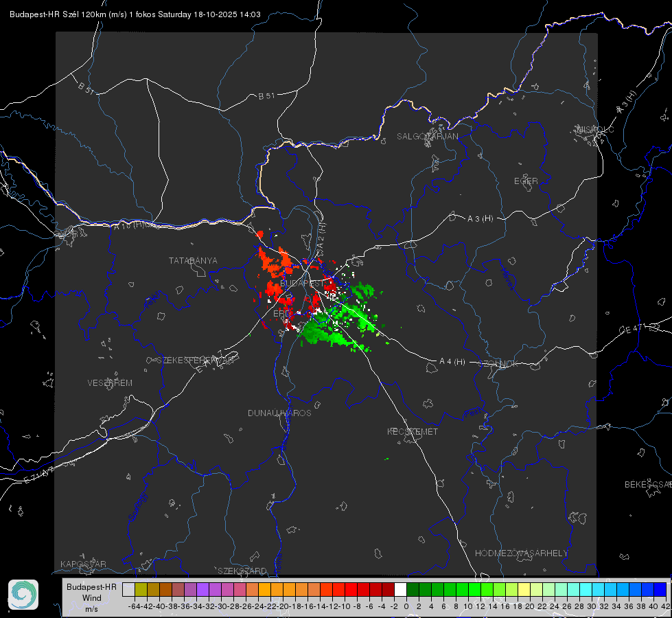Click the '42' value on the wind scale

click(666, 606)
